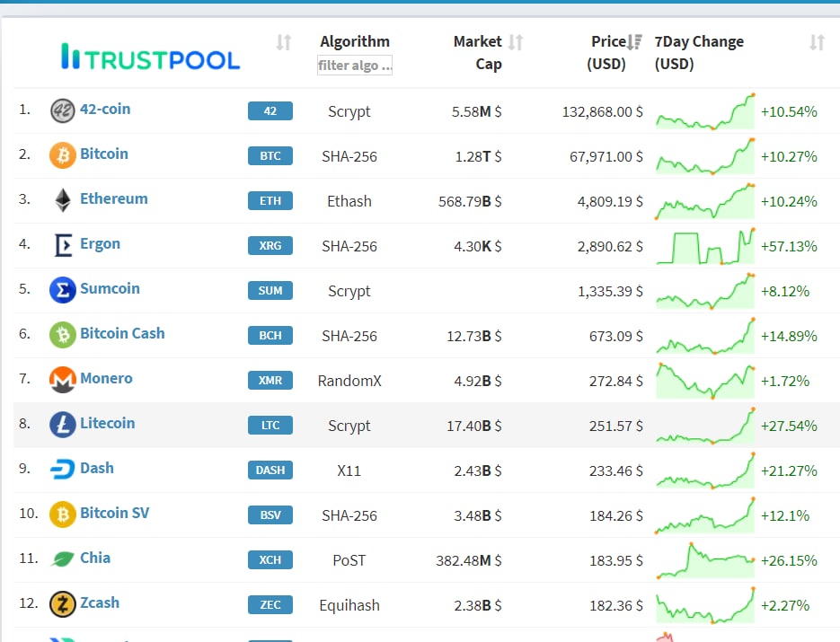Sort by 7Day Change arrows icon

[x=817, y=42]
